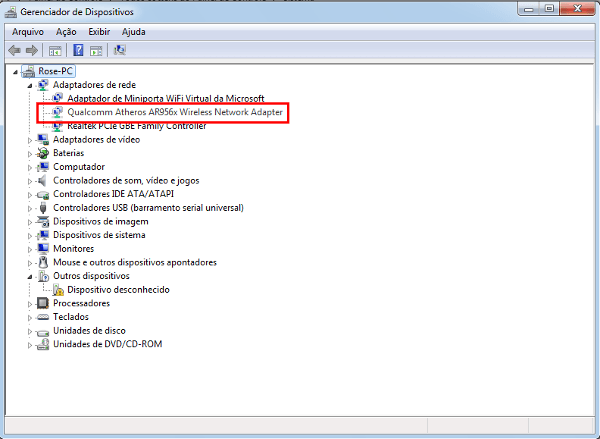Open the Ação menu
The height and width of the screenshot is (439, 600).
tap(66, 32)
